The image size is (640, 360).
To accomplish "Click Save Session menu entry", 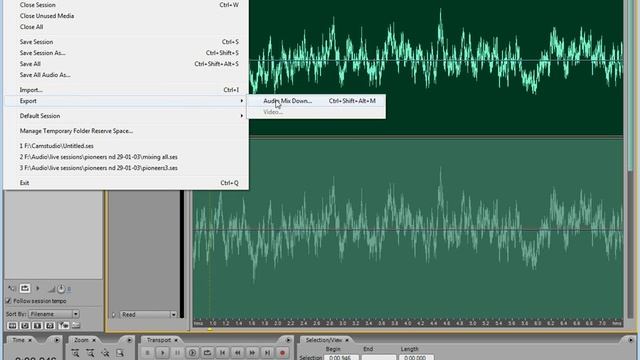I will [126, 42].
